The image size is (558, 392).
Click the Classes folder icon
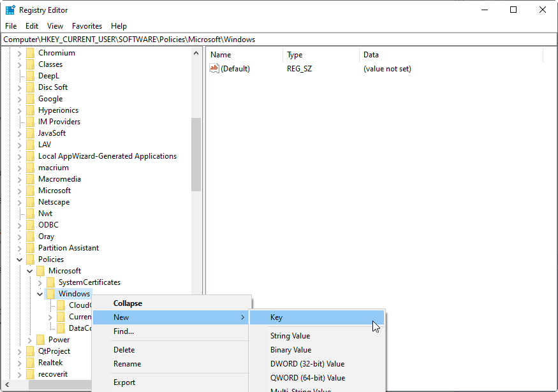pyautogui.click(x=30, y=64)
